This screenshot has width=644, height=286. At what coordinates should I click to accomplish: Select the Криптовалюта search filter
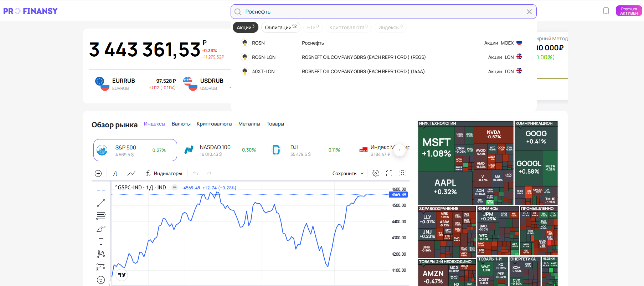click(348, 27)
